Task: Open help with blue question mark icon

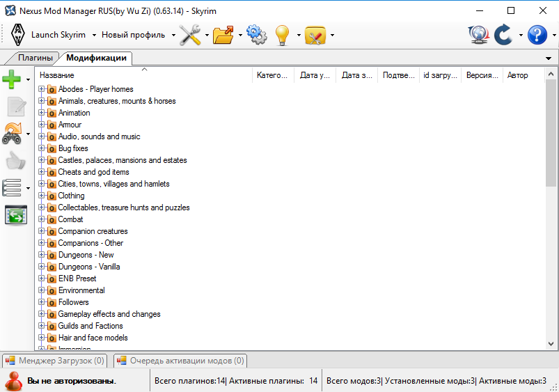Action: pyautogui.click(x=537, y=35)
